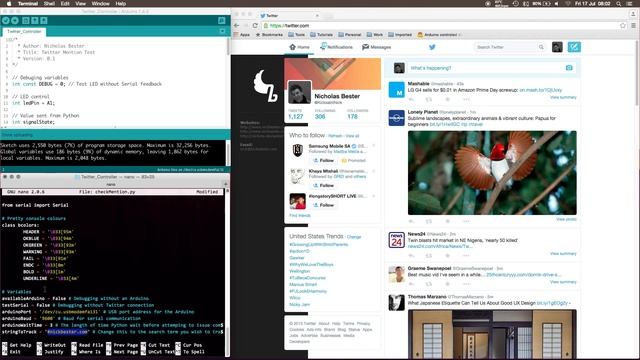Follow Samsung Mobile SA

click(323, 160)
